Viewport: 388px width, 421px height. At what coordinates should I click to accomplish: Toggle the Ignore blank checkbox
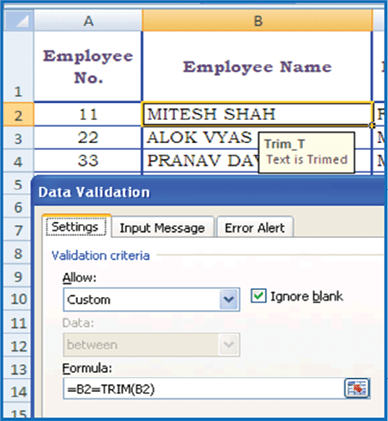click(258, 296)
